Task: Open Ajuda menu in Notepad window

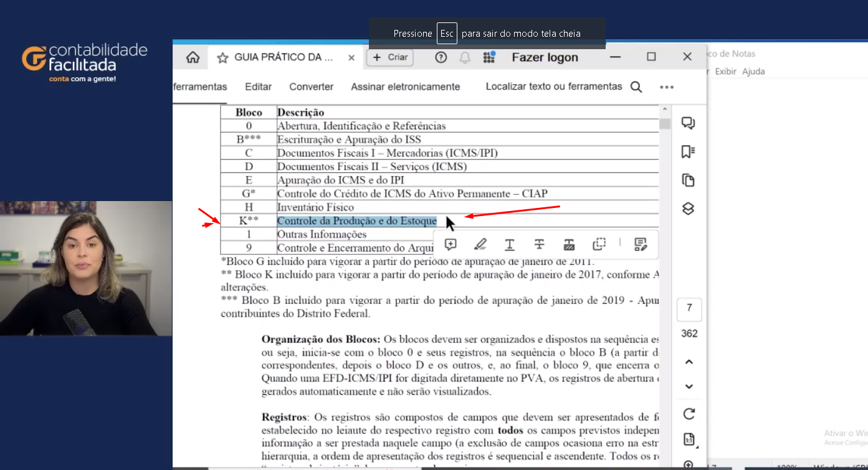Action: (753, 72)
